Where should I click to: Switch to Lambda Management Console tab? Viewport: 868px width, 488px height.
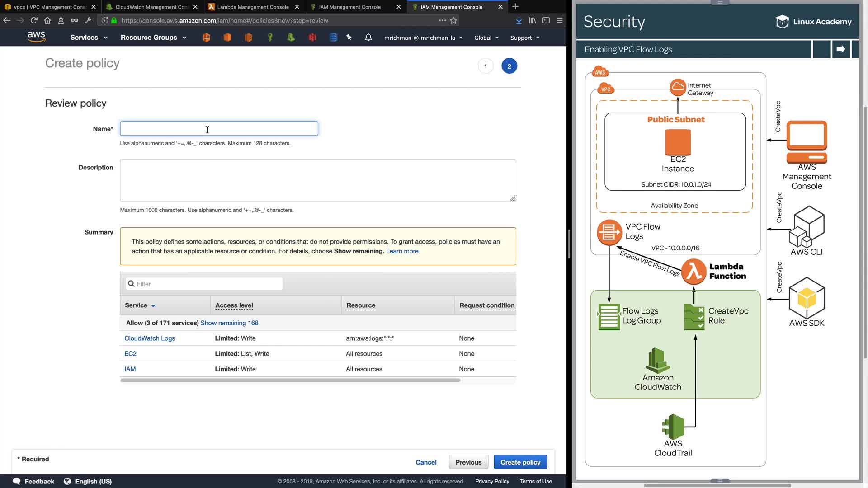253,7
